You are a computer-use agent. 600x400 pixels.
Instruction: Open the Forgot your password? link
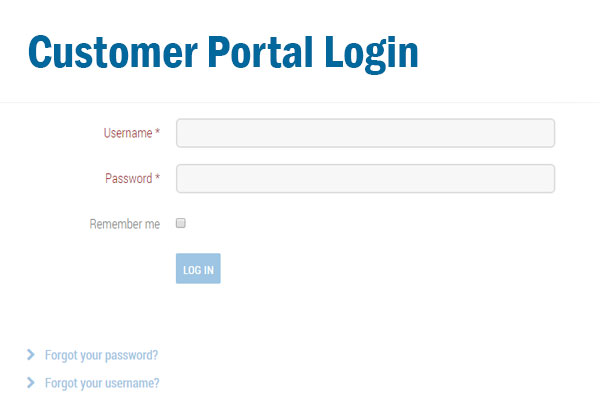pyautogui.click(x=101, y=355)
